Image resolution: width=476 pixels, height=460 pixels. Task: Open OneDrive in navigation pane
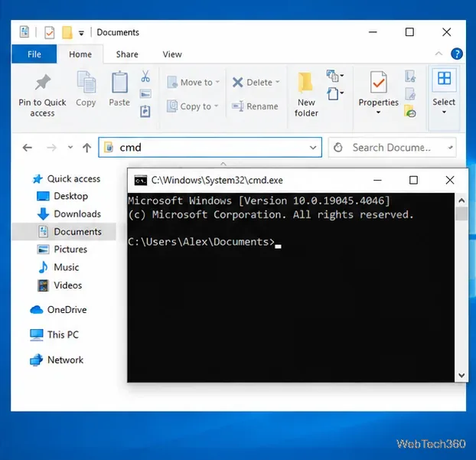pos(58,310)
